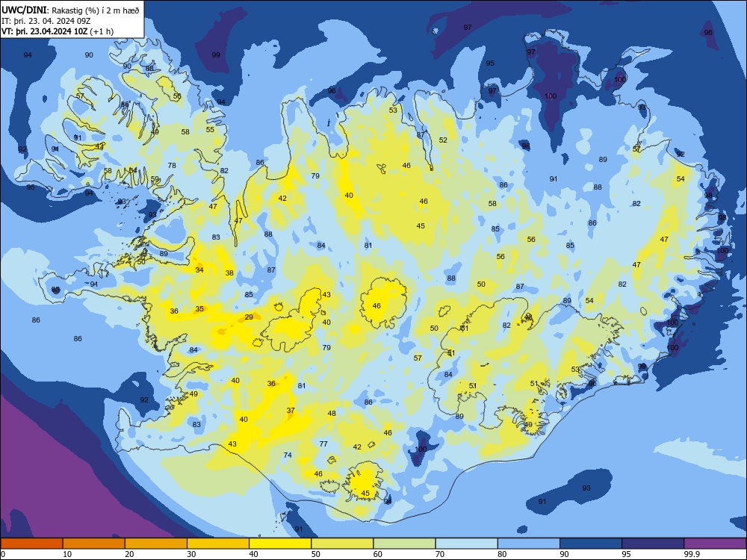Click the light blue 80–90 legend swatch
The width and height of the screenshot is (747, 560).
[529, 544]
